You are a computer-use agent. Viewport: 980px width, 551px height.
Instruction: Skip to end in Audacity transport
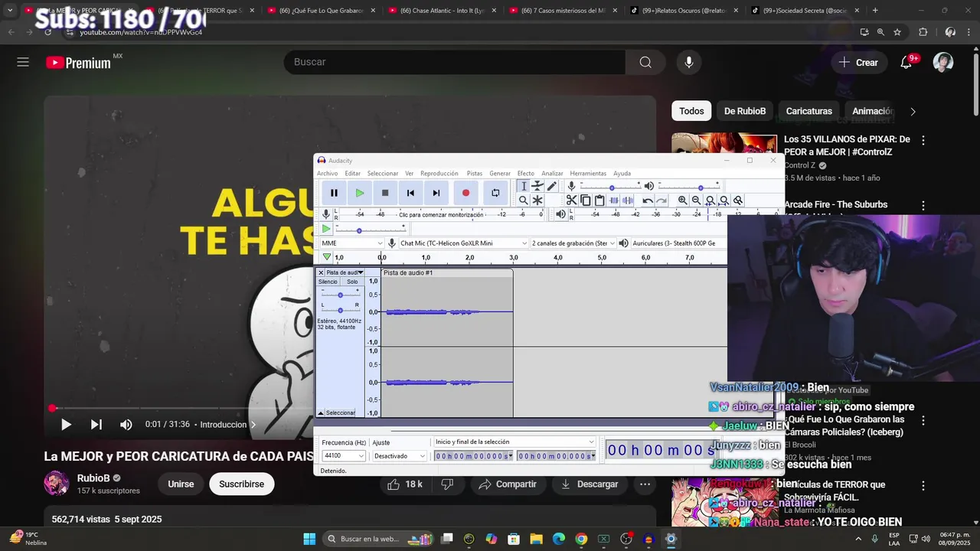[x=436, y=193]
